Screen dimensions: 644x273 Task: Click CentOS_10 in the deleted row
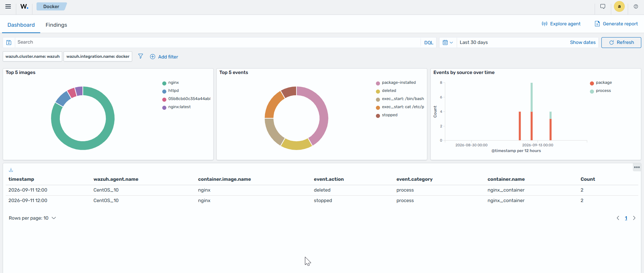(x=106, y=190)
